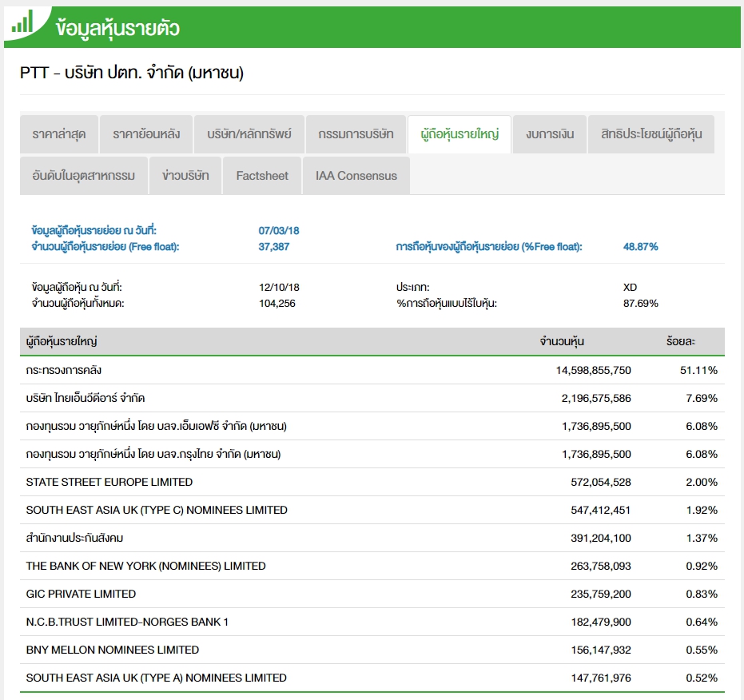Click the จำนวนหุ้น column header

pos(562,342)
